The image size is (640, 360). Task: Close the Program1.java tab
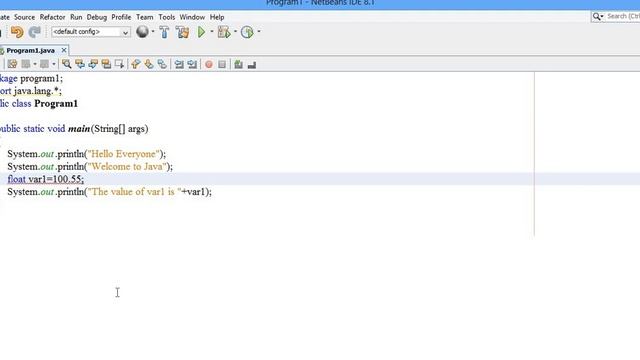64,50
